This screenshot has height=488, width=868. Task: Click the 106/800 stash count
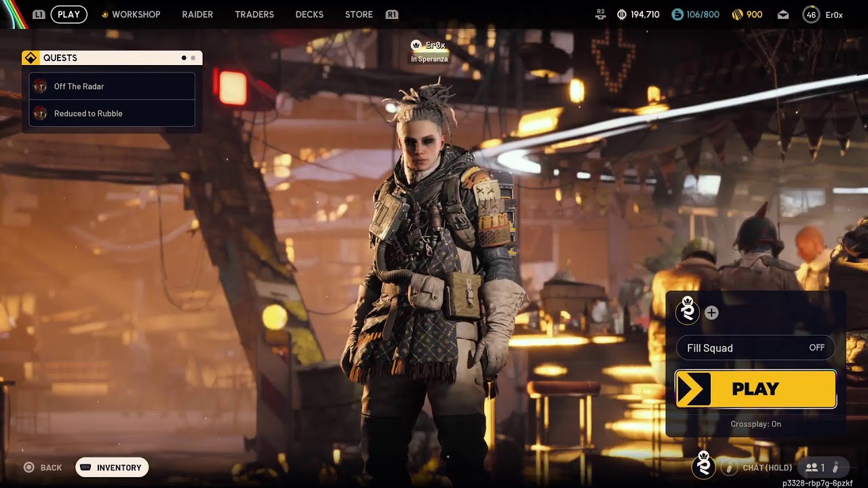pos(703,14)
